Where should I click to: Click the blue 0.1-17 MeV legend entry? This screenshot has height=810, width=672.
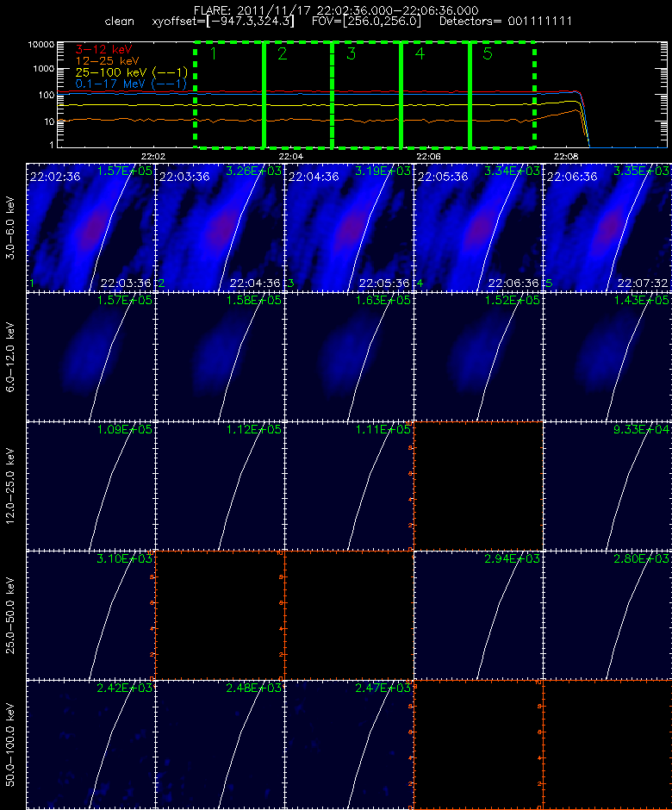pyautogui.click(x=131, y=84)
